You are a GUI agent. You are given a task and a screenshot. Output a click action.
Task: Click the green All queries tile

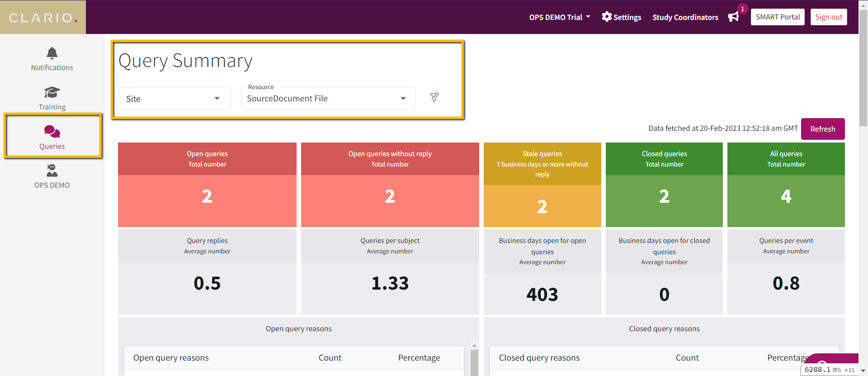pyautogui.click(x=786, y=185)
